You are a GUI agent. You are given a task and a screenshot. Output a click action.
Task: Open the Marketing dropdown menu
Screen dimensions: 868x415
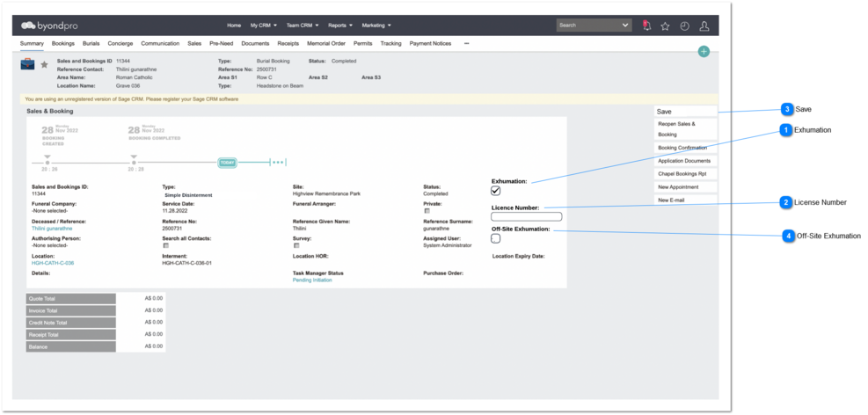pos(376,25)
